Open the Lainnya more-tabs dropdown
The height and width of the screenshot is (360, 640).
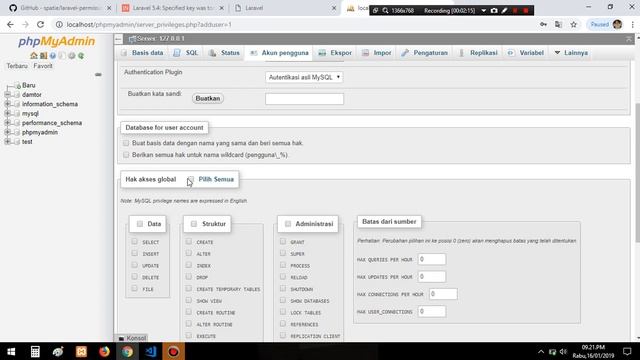pyautogui.click(x=571, y=53)
